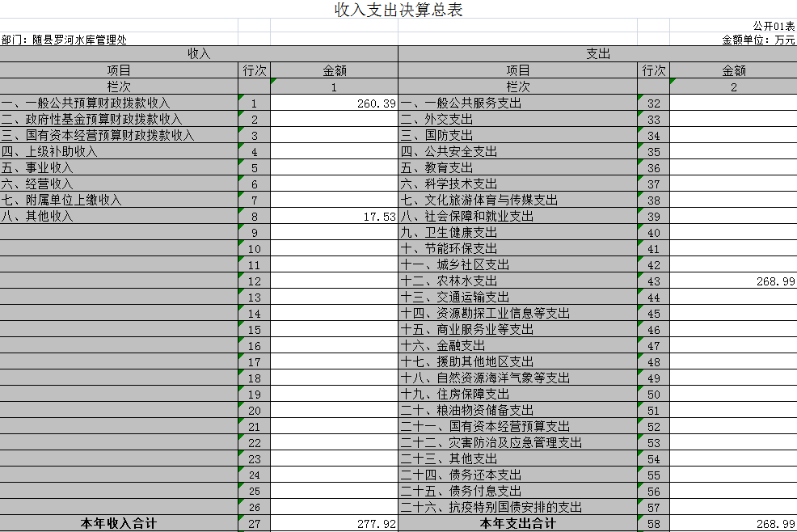
Task: Select 二十二、灾害防治及应急管理支出 cell
Action: click(x=518, y=443)
